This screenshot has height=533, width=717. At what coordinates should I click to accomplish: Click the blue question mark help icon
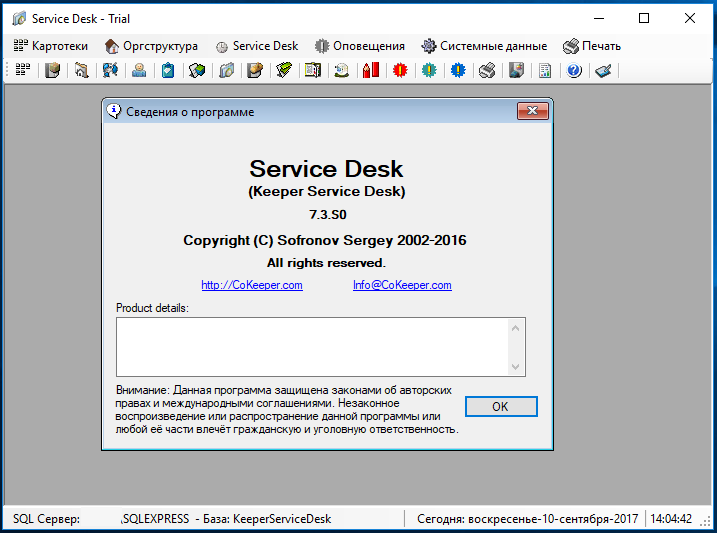tap(574, 70)
